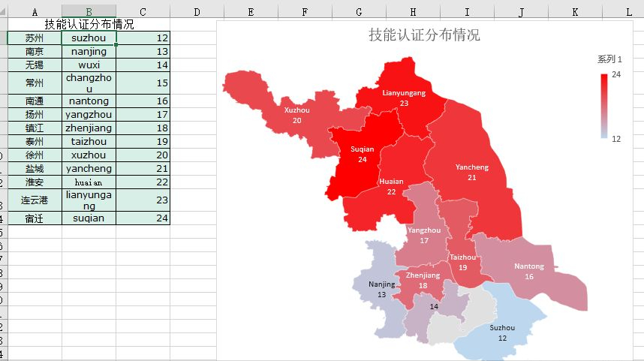Viewport: 644px width, 361px height.
Task: Select the yancheng cell
Action: (x=89, y=169)
